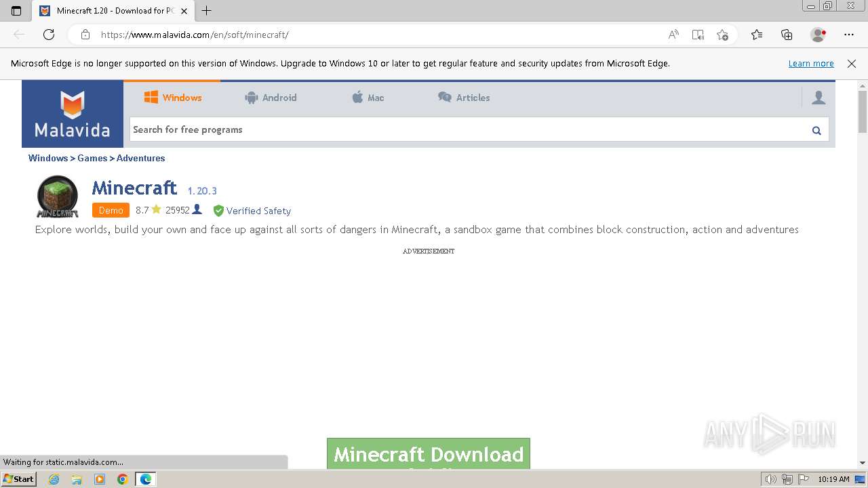Click the version number 1.20.3

click(202, 191)
